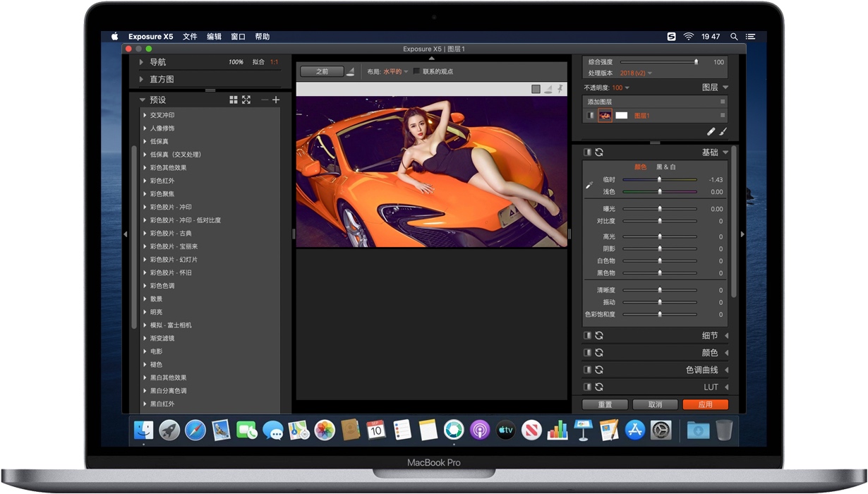Expand the 彩色胶片 - 古典 preset folder
This screenshot has height=494, width=868.
click(145, 234)
